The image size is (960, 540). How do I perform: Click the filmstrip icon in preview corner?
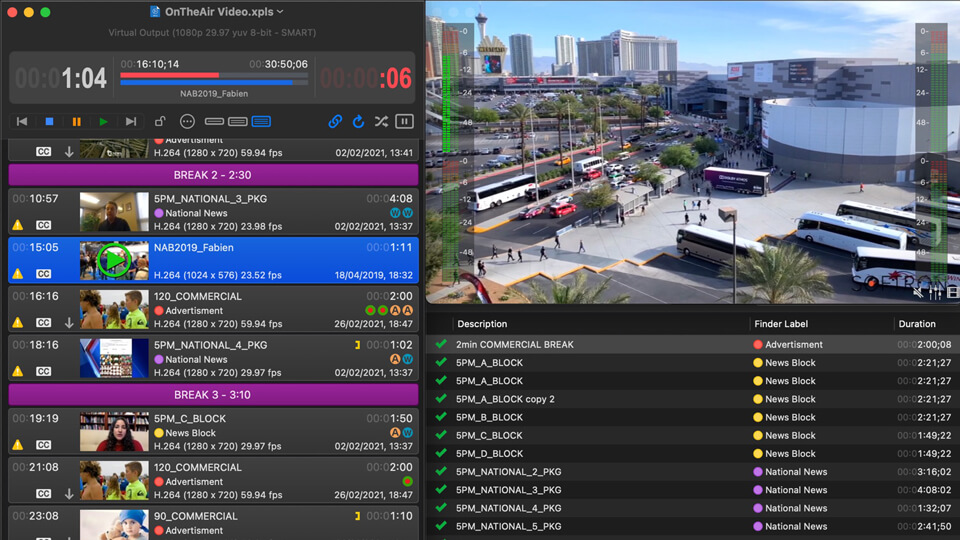click(x=953, y=293)
